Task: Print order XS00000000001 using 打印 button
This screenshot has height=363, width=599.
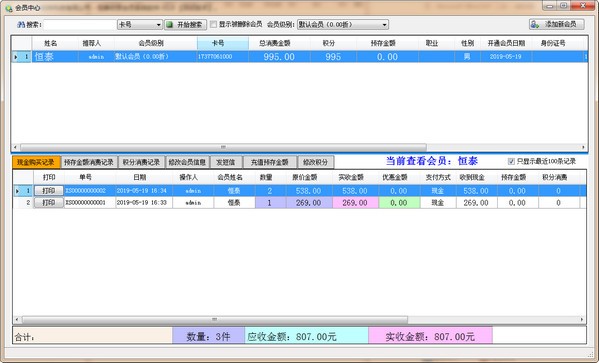Action: point(49,203)
